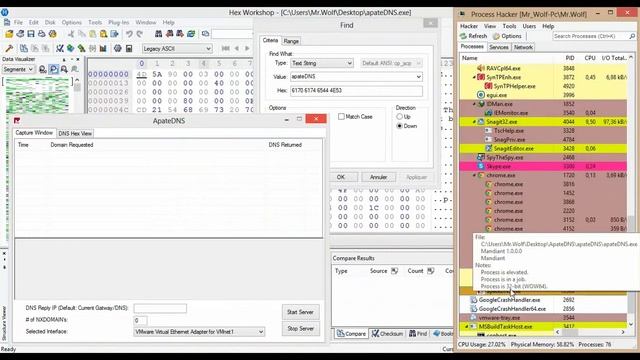Click the Data Visualizer thumbnail image

[38, 95]
